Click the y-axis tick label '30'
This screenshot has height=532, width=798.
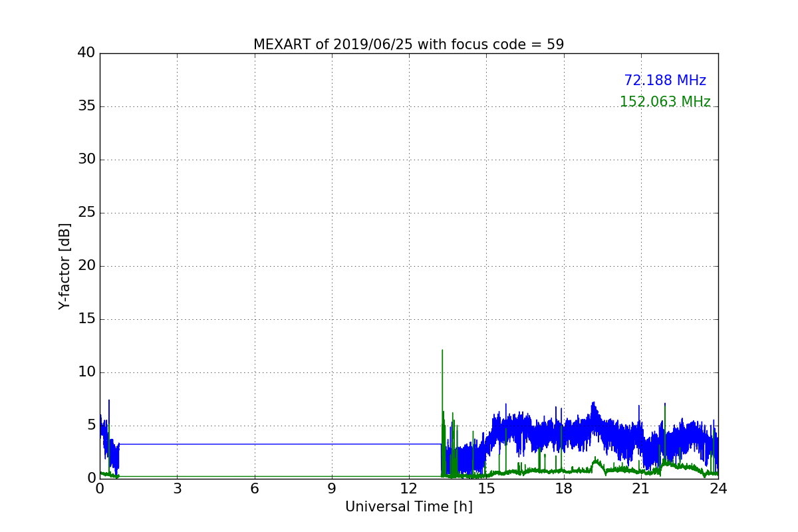86,160
